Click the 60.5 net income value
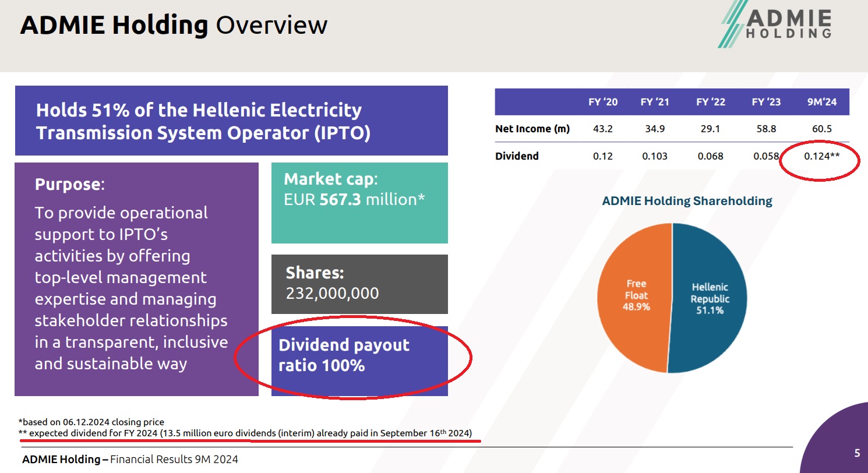This screenshot has height=473, width=868. (821, 129)
